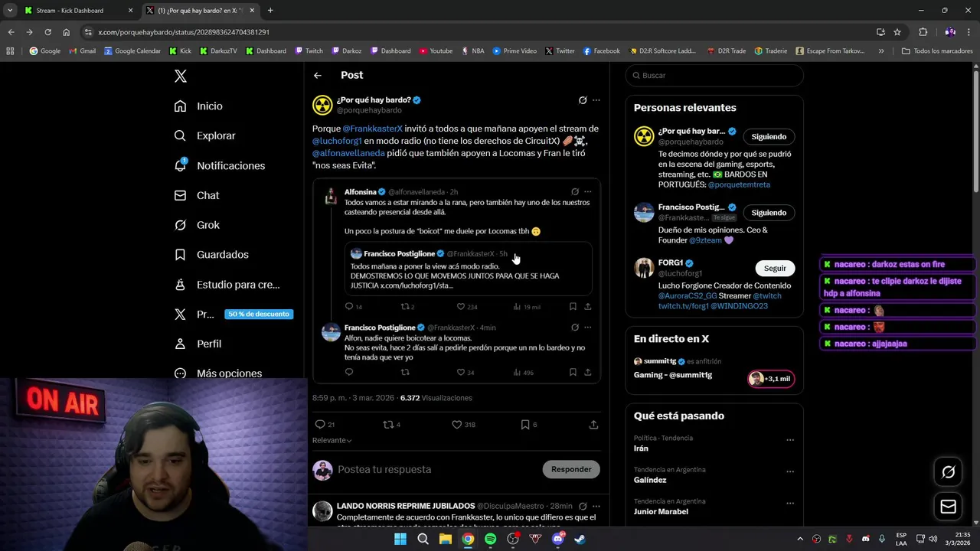Open the @alfonavellaneda mention link

[x=348, y=153]
